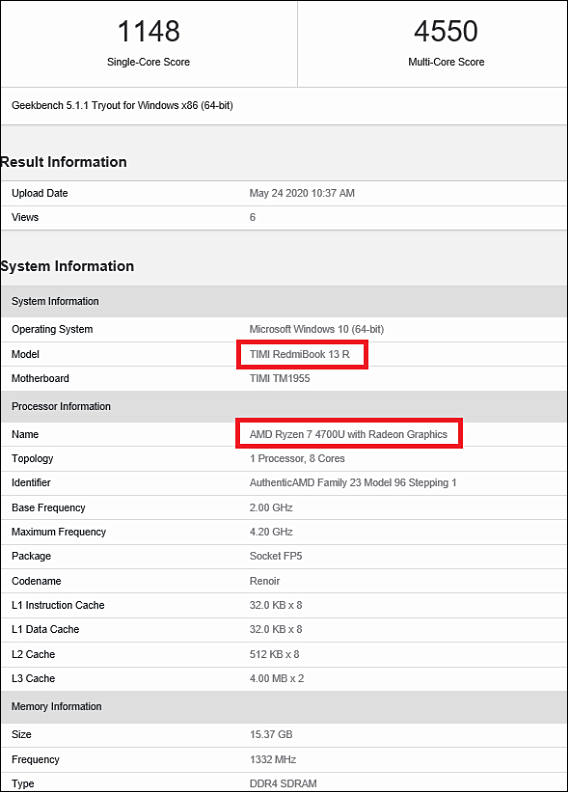Click the processor Name label
The image size is (568, 792).
(x=25, y=434)
